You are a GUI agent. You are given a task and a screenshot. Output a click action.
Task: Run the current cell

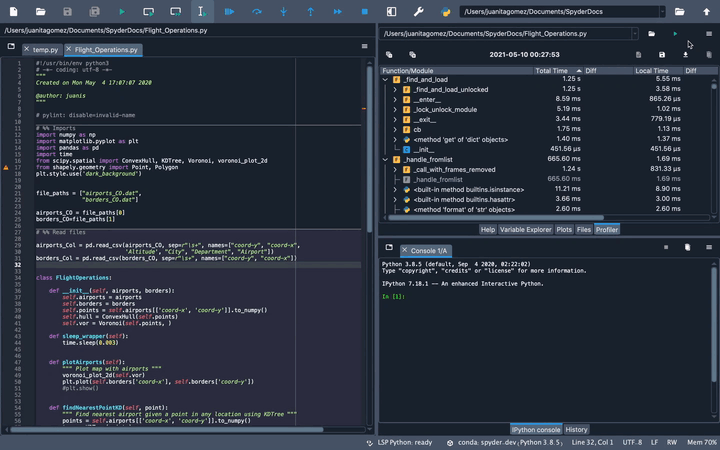[x=148, y=11]
